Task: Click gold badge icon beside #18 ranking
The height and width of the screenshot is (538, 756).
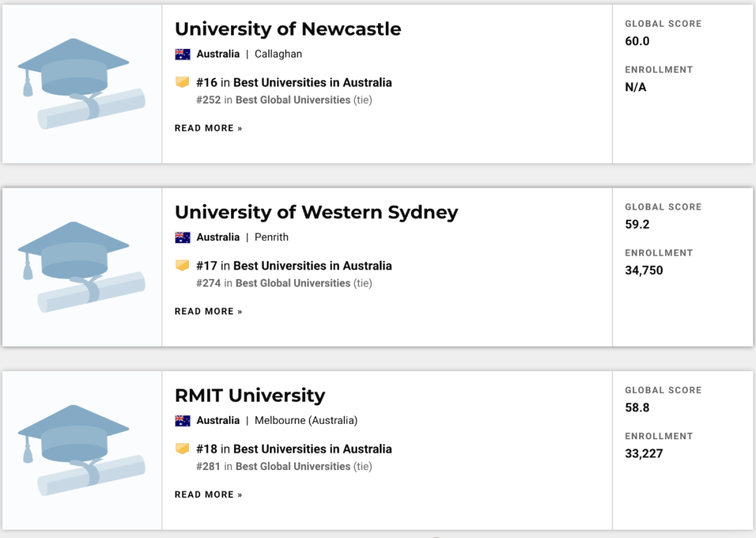Action: tap(182, 449)
